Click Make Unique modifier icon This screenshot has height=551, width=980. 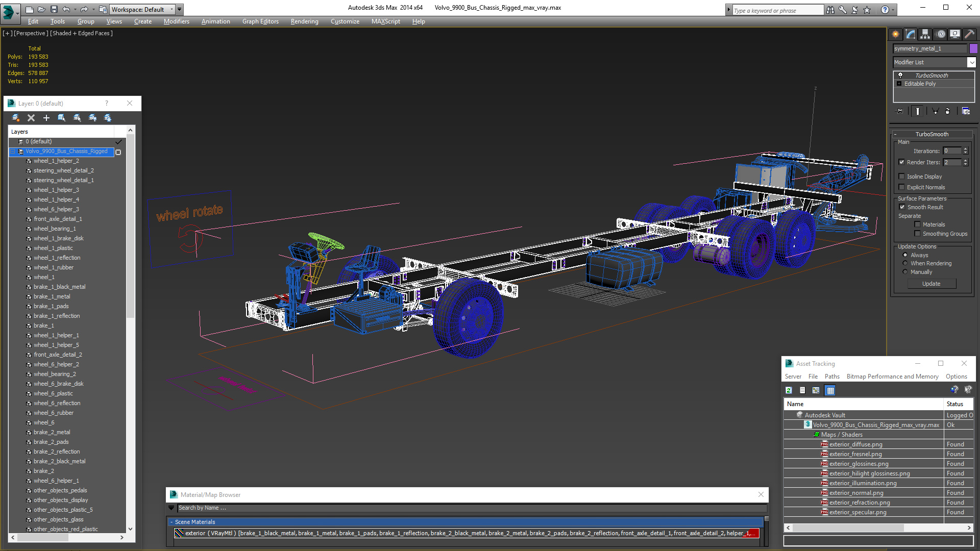tap(935, 111)
